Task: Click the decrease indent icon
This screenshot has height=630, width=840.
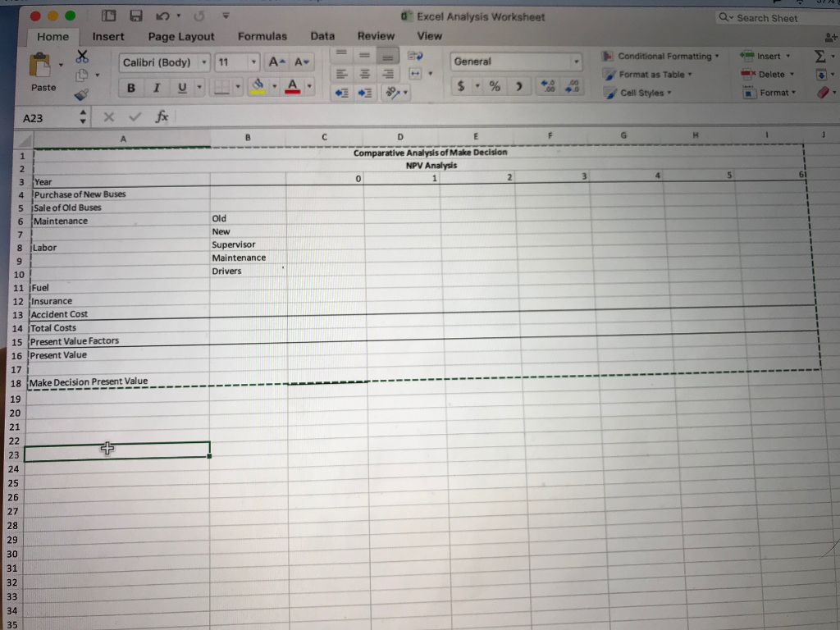Action: (x=342, y=94)
